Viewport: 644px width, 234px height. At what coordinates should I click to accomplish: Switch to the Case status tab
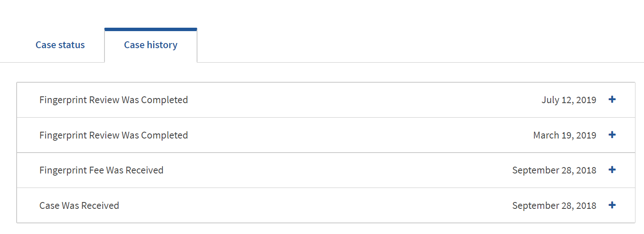click(60, 45)
